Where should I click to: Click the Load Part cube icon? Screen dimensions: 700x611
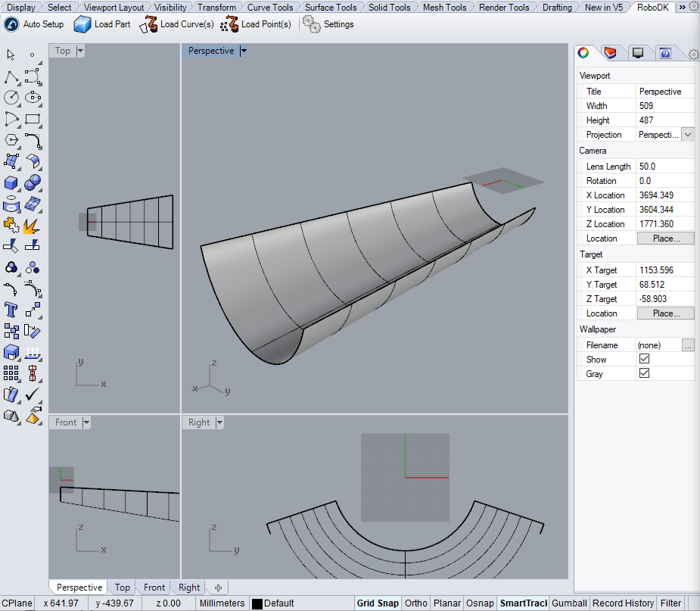(82, 24)
